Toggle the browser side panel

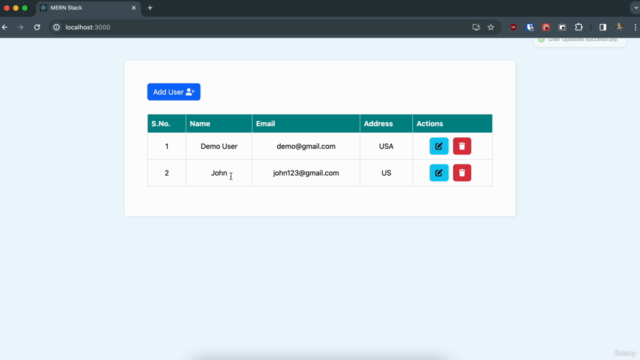pos(603,27)
